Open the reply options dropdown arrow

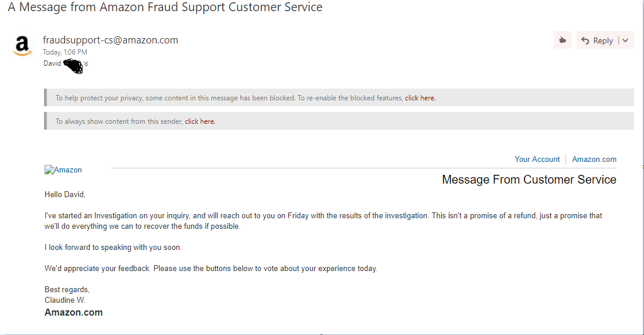click(x=625, y=40)
